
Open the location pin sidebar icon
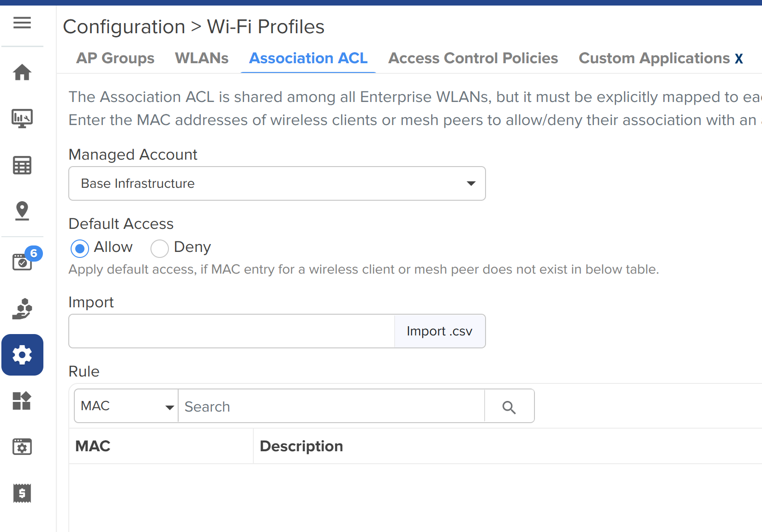click(x=22, y=211)
